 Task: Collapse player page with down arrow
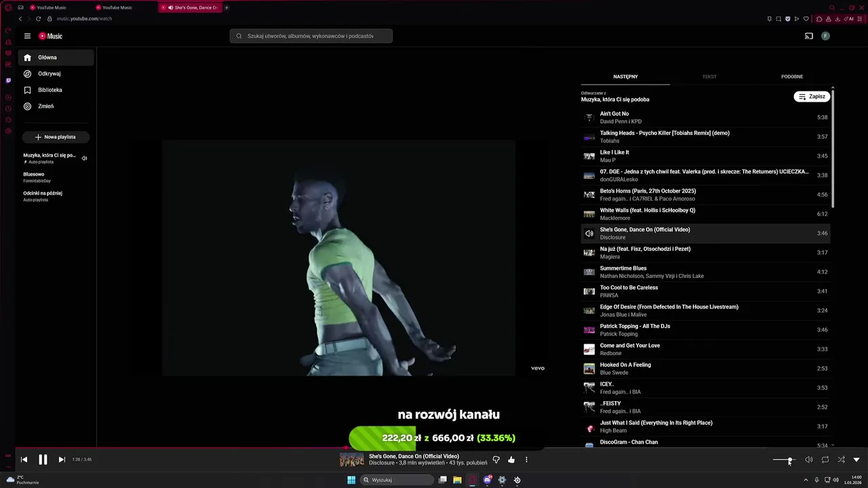pyautogui.click(x=856, y=460)
